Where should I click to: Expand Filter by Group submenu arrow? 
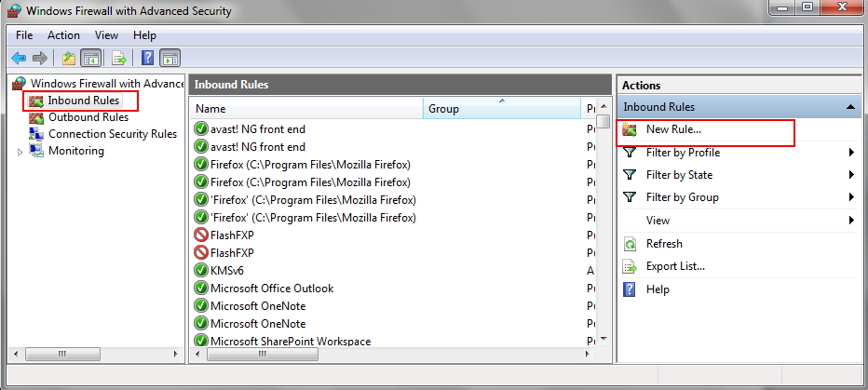coord(851,197)
